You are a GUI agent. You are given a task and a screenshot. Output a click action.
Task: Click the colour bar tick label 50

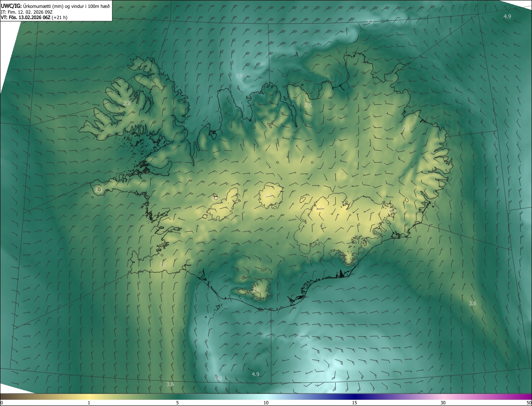tap(529, 403)
